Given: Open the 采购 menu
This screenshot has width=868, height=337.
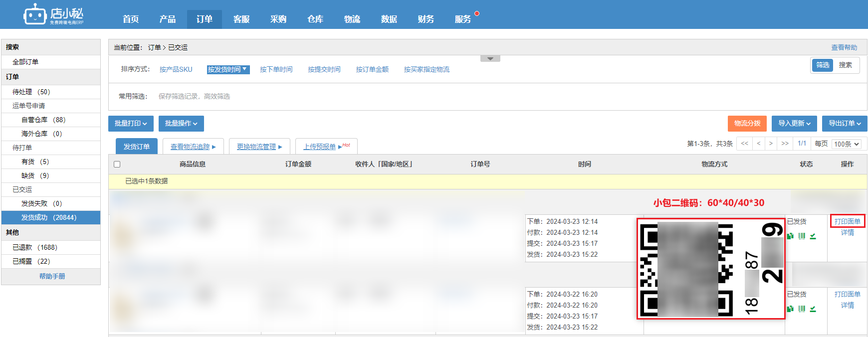Looking at the screenshot, I should [x=278, y=19].
